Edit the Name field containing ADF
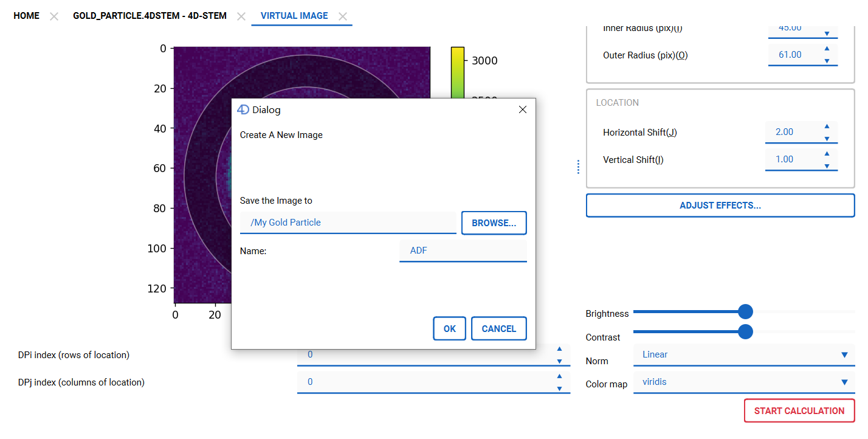This screenshot has width=868, height=439. [463, 250]
